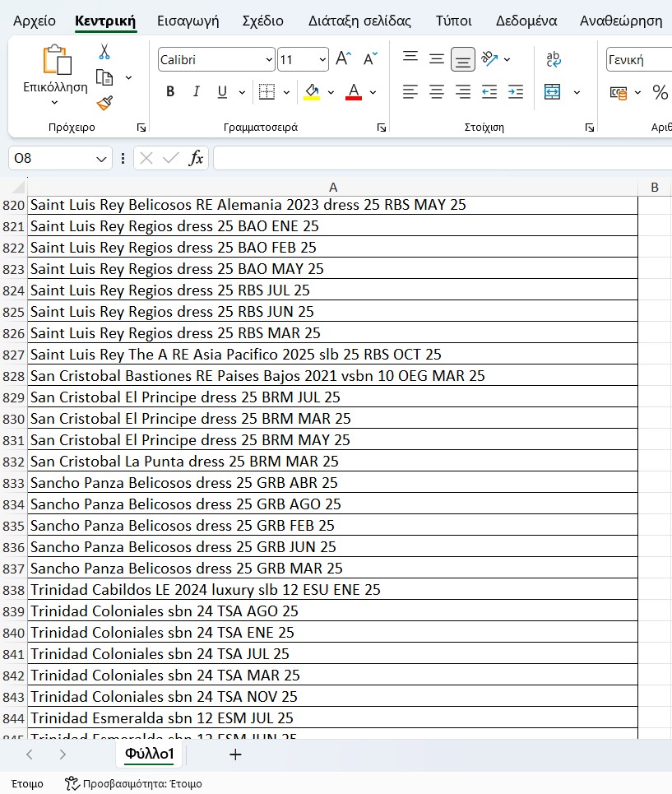Screen dimensions: 672x794
Task: Click previous sheet navigation arrow
Action: coord(30,755)
